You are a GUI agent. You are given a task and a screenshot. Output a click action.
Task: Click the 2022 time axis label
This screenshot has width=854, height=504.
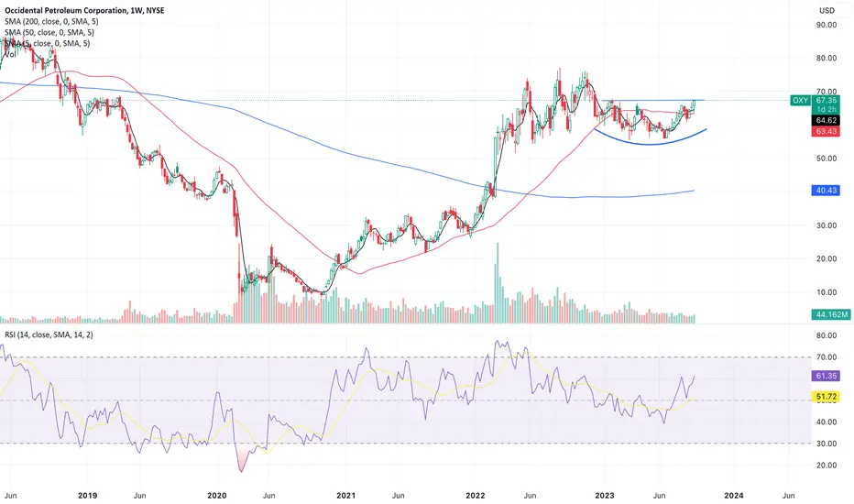click(x=476, y=495)
